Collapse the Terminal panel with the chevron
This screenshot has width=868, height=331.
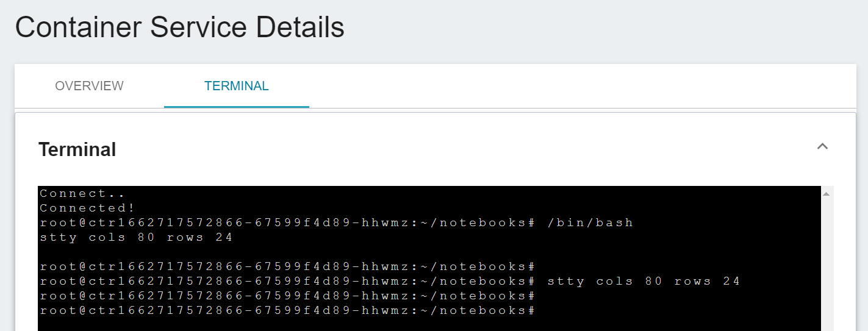822,146
